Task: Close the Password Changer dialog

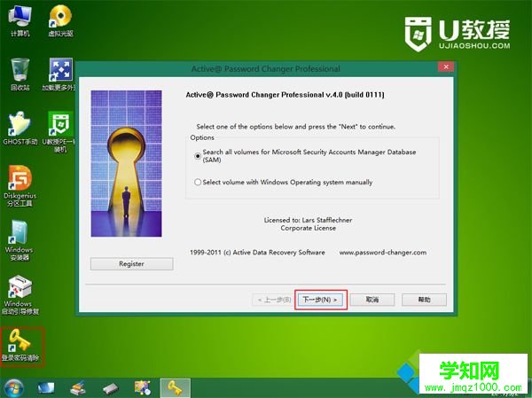Action: coord(446,66)
